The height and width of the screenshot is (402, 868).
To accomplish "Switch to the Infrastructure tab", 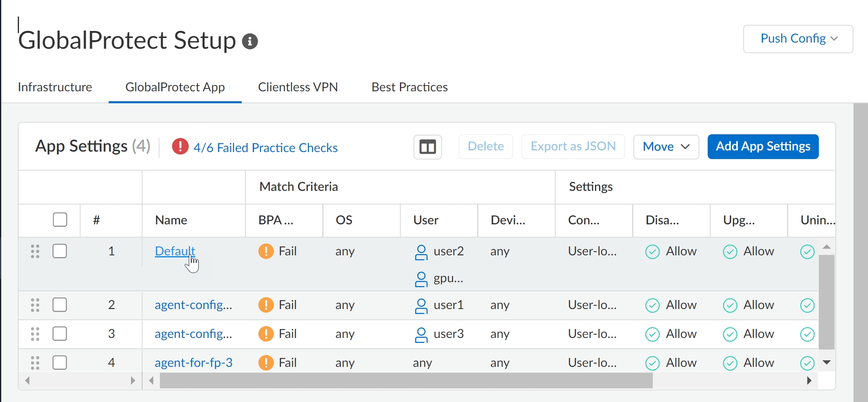I will pyautogui.click(x=55, y=87).
